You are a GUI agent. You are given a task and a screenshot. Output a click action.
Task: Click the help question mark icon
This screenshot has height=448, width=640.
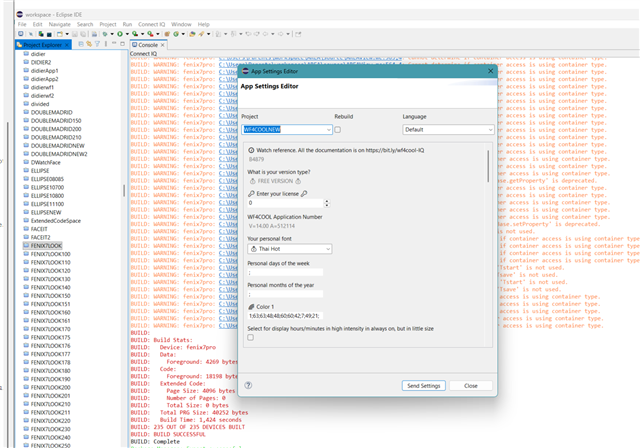tap(248, 385)
